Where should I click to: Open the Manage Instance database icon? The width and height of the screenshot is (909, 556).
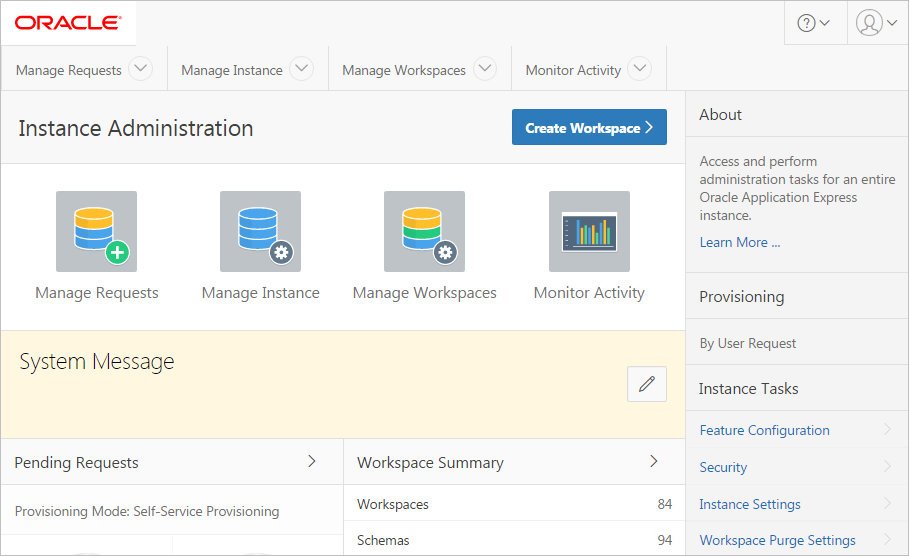coord(260,231)
